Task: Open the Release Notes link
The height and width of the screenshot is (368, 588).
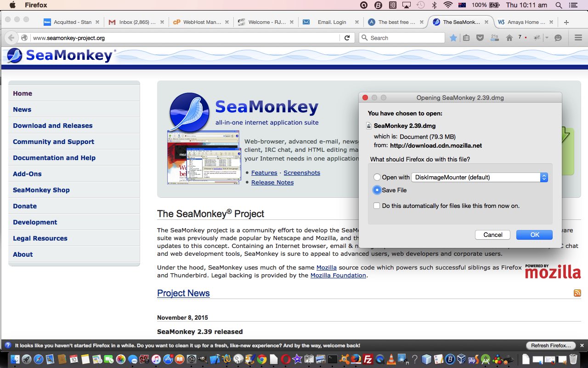Action: point(272,182)
